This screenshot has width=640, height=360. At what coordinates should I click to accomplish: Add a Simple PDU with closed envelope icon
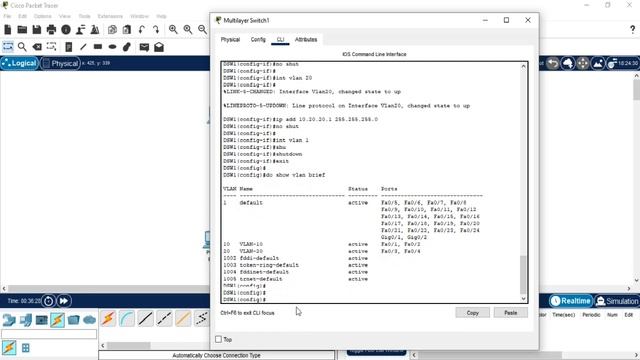pos(144,47)
